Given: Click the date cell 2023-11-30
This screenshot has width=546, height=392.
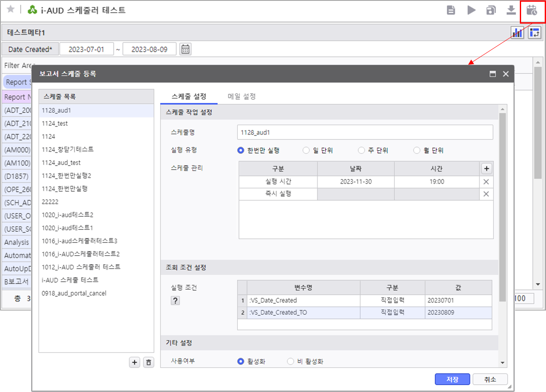Looking at the screenshot, I should (x=356, y=181).
